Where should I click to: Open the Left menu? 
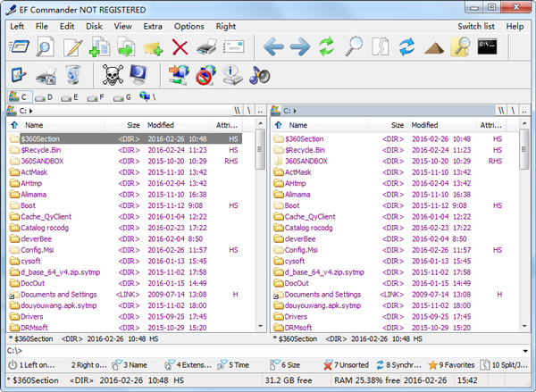[x=17, y=27]
